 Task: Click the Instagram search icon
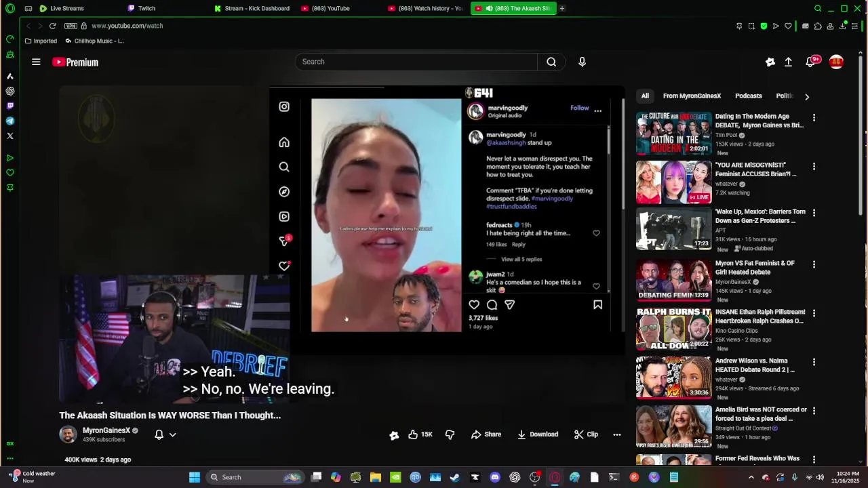pyautogui.click(x=284, y=167)
